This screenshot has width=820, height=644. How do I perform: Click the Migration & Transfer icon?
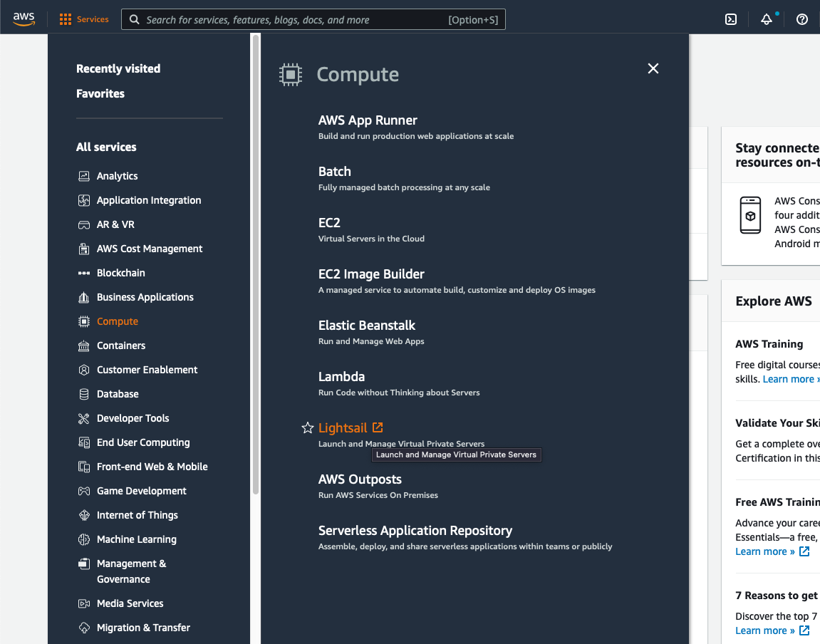coord(83,628)
